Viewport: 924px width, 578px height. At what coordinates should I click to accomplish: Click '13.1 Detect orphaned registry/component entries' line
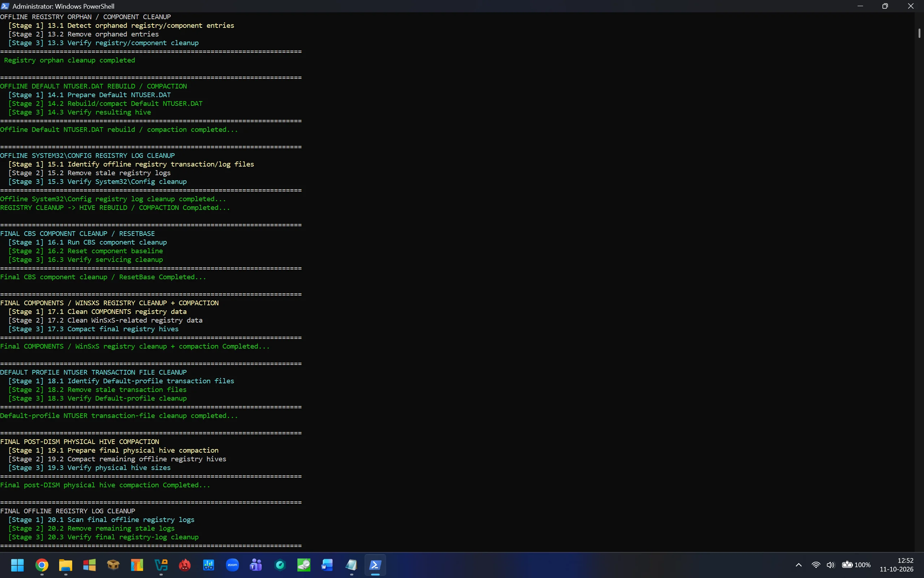pyautogui.click(x=121, y=26)
